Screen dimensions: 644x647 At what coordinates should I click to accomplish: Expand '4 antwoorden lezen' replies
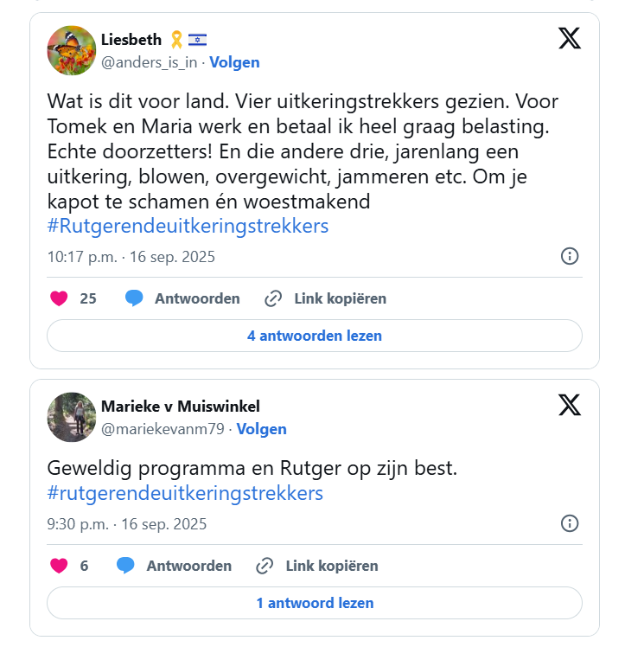[x=314, y=336]
